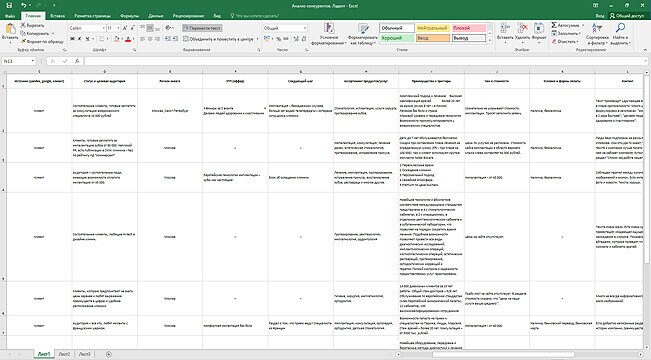Open the font size 11 dropdown

click(118, 28)
